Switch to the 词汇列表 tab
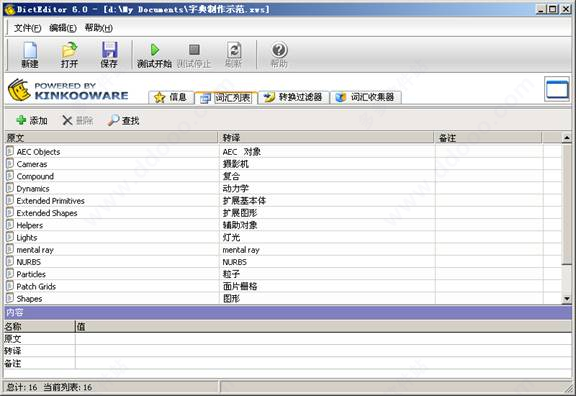 point(226,98)
